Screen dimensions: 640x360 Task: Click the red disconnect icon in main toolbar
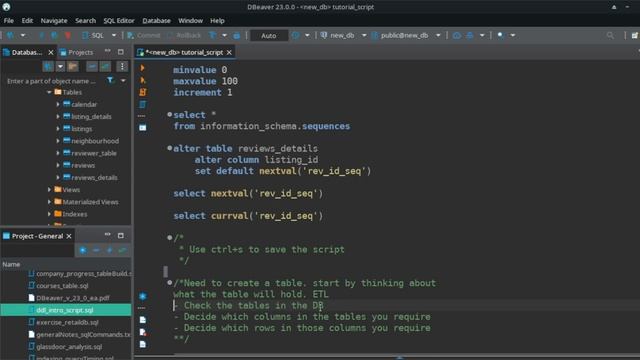tap(67, 36)
